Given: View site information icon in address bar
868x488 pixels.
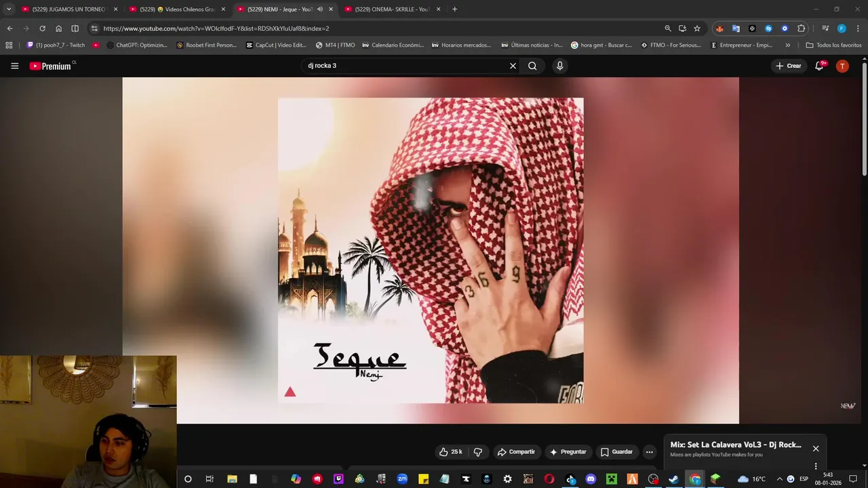Looking at the screenshot, I should (x=94, y=28).
